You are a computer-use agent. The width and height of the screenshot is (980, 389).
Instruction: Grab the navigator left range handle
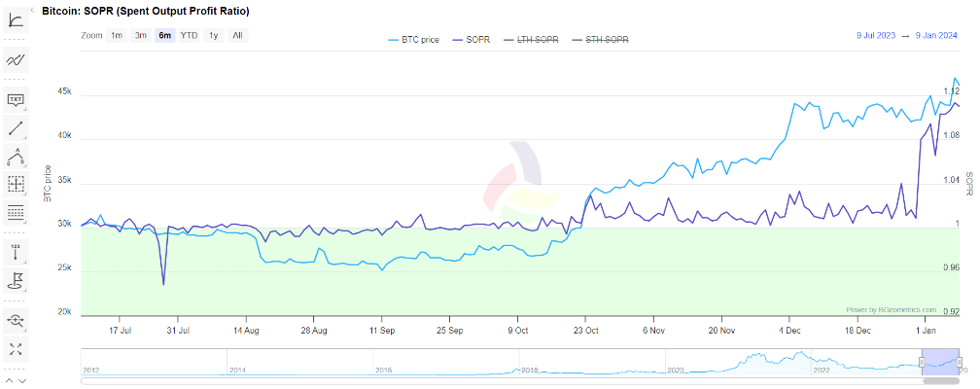(922, 363)
